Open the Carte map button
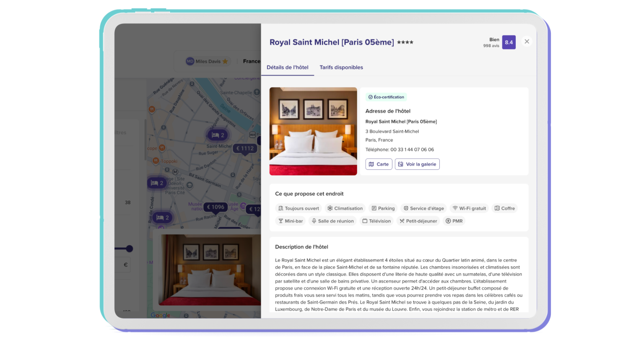644x337 pixels. point(378,164)
